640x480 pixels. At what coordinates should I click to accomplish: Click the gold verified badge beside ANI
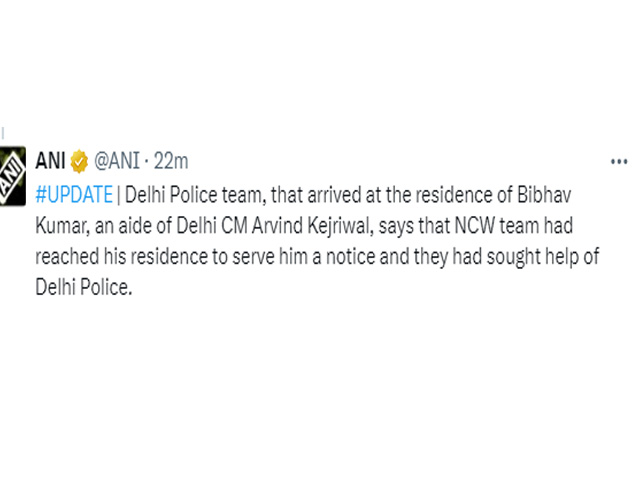[79, 161]
